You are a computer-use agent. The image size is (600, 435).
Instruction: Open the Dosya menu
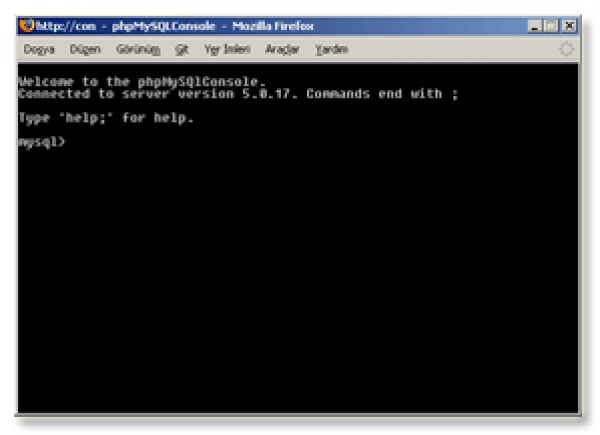[39, 49]
